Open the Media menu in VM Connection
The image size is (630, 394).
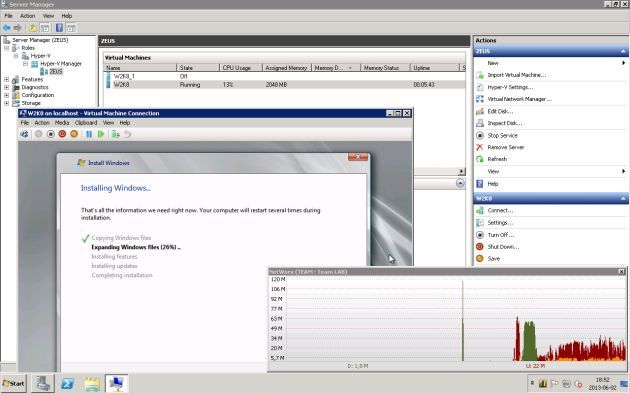click(x=62, y=123)
